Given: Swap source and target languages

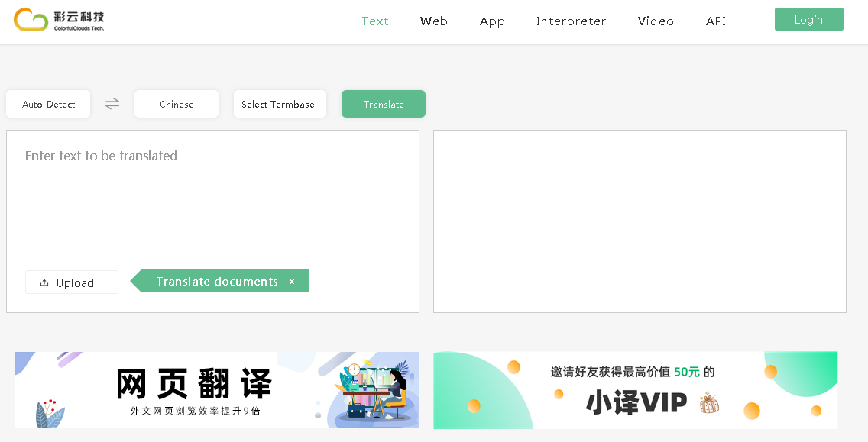Looking at the screenshot, I should click(x=112, y=104).
